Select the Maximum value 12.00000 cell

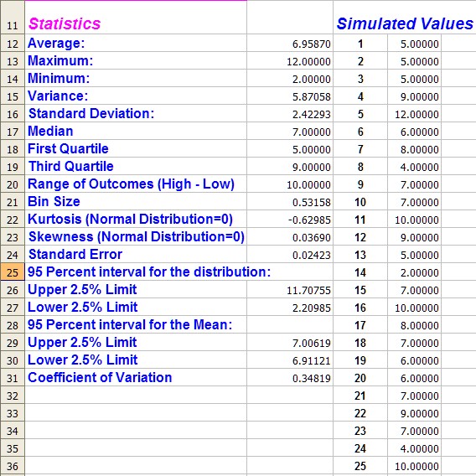coord(290,60)
